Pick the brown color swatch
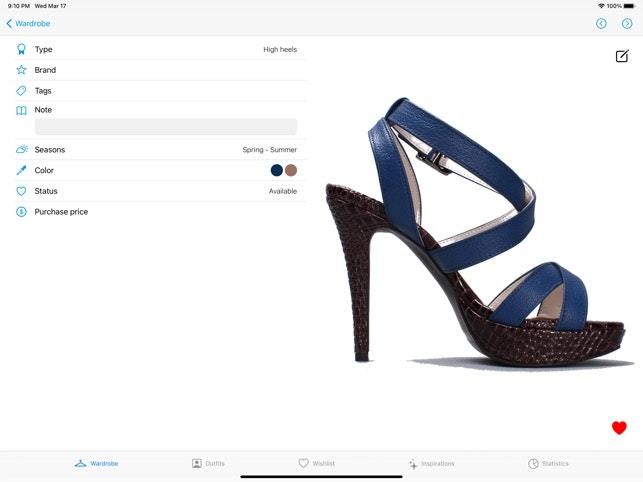643x482 pixels. tap(291, 170)
